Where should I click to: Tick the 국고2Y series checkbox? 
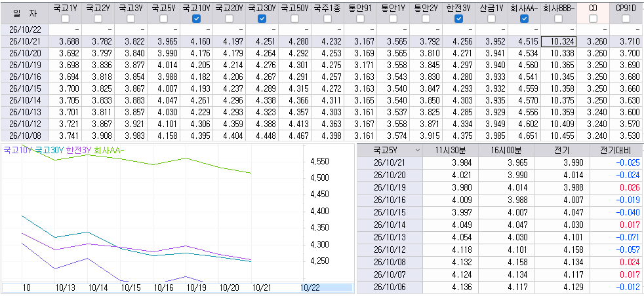98,18
